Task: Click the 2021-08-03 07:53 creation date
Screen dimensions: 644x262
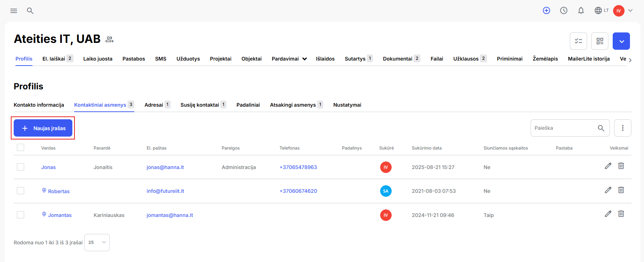Action: (x=434, y=191)
